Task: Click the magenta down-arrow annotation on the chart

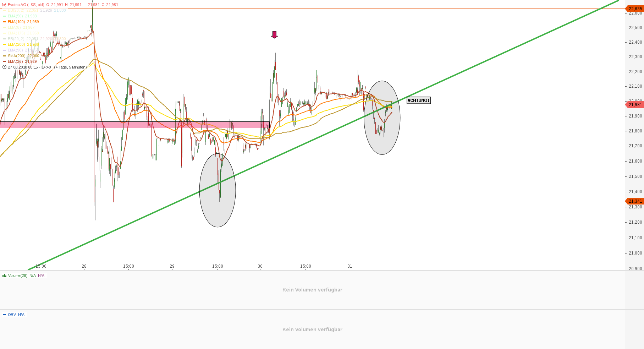Action: point(274,35)
